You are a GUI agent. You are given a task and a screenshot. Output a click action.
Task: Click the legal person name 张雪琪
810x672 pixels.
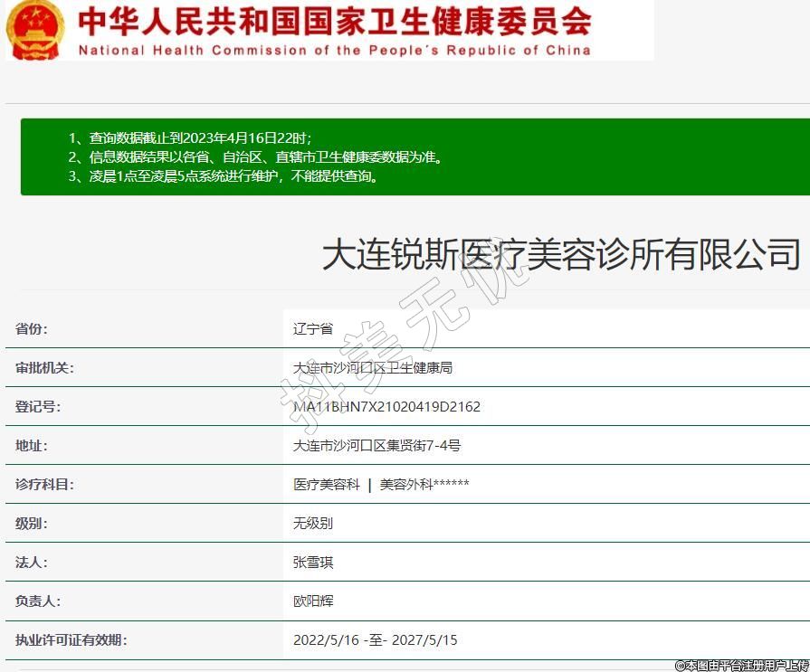coord(313,563)
